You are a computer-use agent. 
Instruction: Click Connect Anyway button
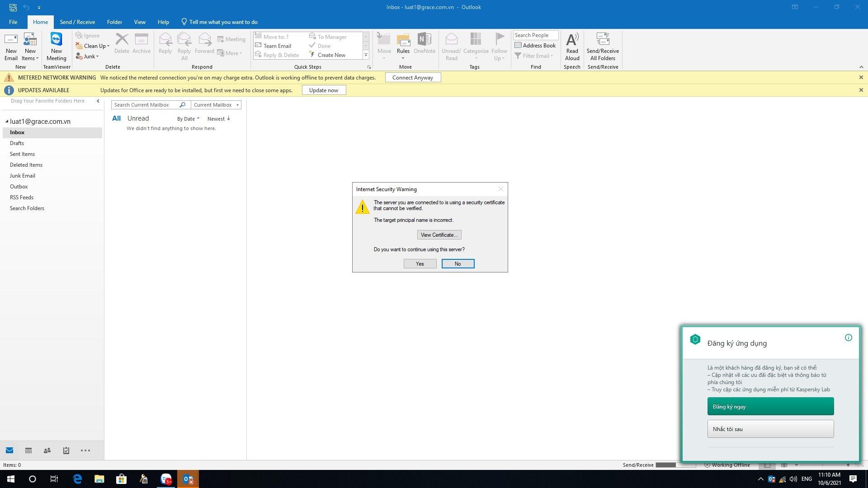point(413,77)
